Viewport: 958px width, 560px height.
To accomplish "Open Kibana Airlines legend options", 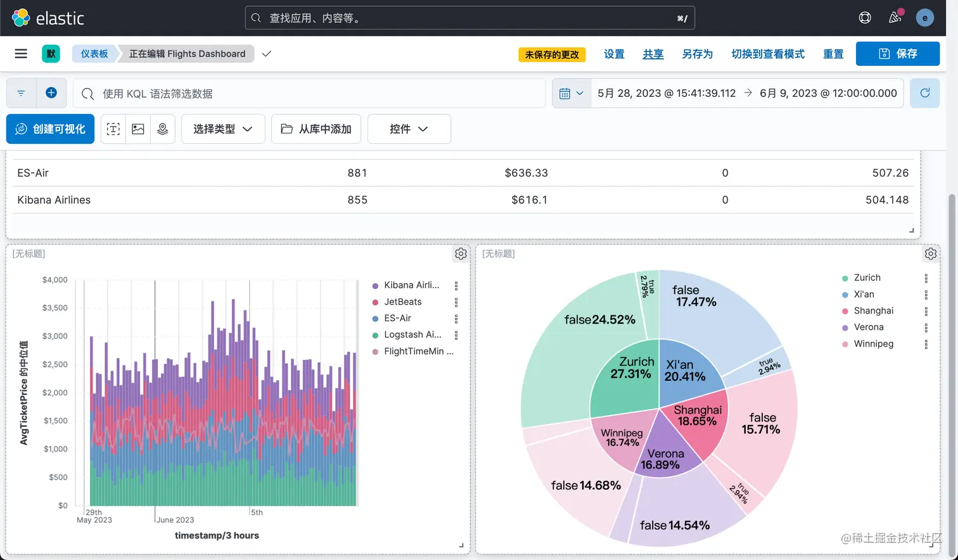I will [x=456, y=286].
